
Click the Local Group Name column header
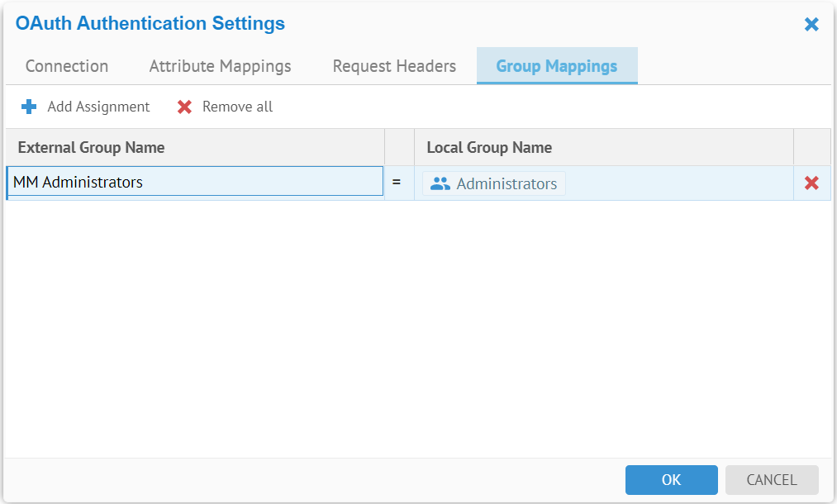489,148
